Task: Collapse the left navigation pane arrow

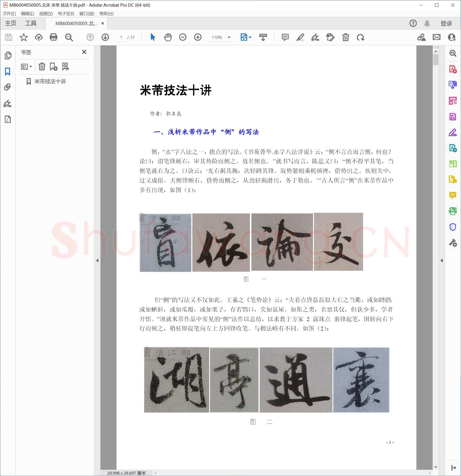Action: [97, 260]
